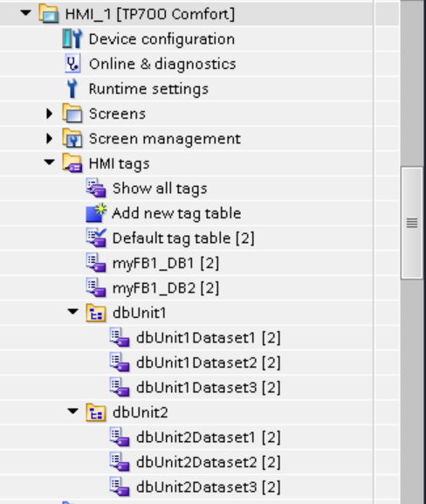Collapse the dbUnit1 group
This screenshot has height=504, width=426.
73,312
